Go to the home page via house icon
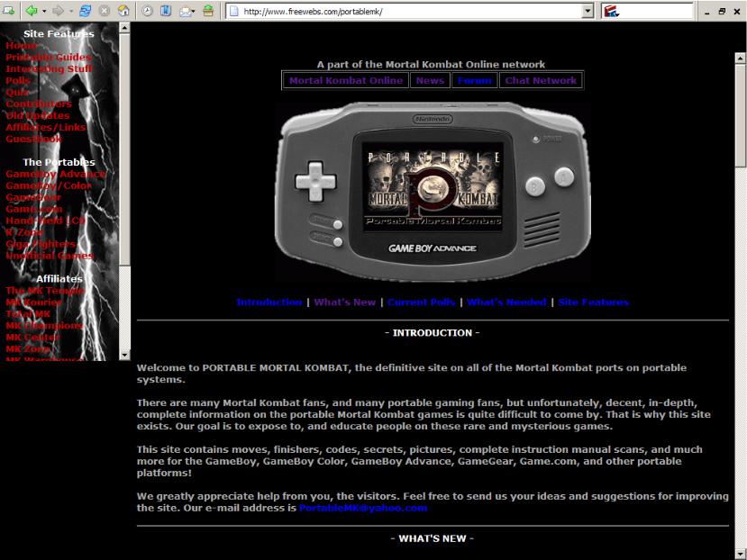 tap(123, 11)
